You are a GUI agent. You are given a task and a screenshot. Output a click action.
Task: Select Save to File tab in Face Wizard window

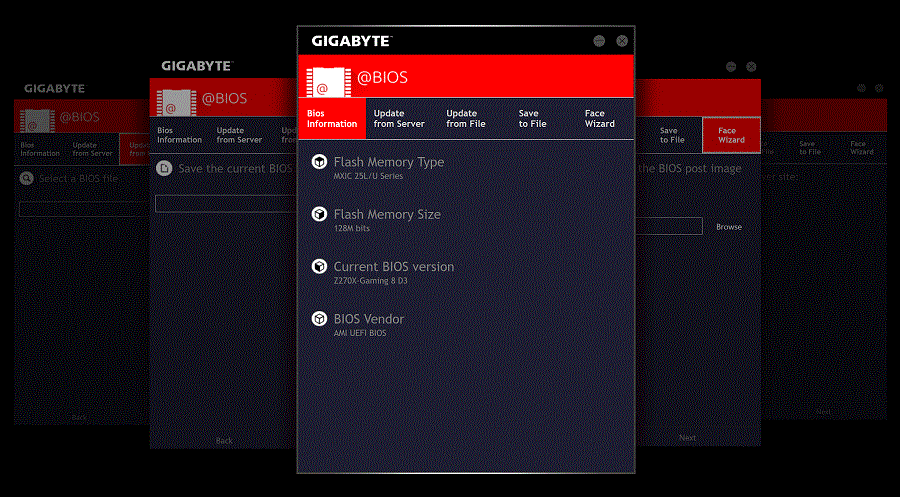point(672,135)
